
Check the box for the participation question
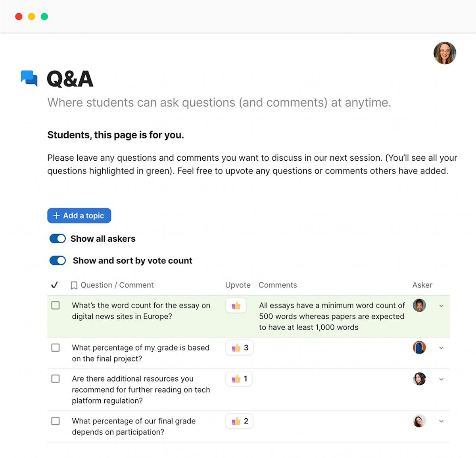point(56,421)
